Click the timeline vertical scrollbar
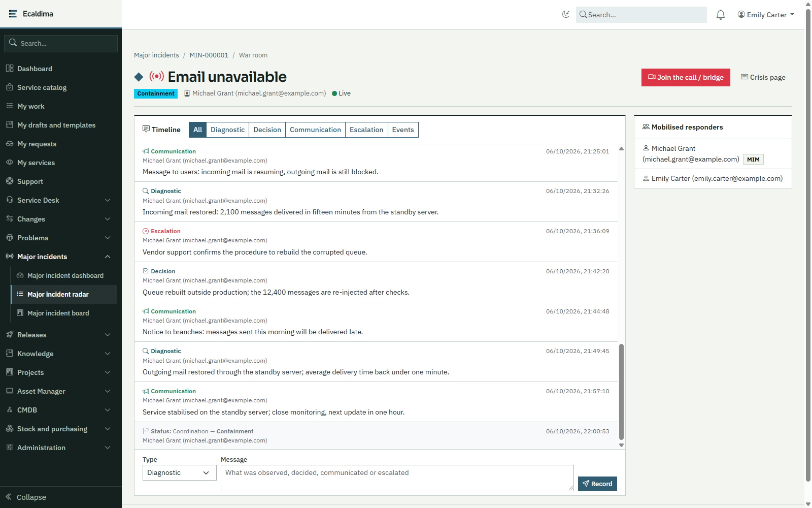 (621, 392)
